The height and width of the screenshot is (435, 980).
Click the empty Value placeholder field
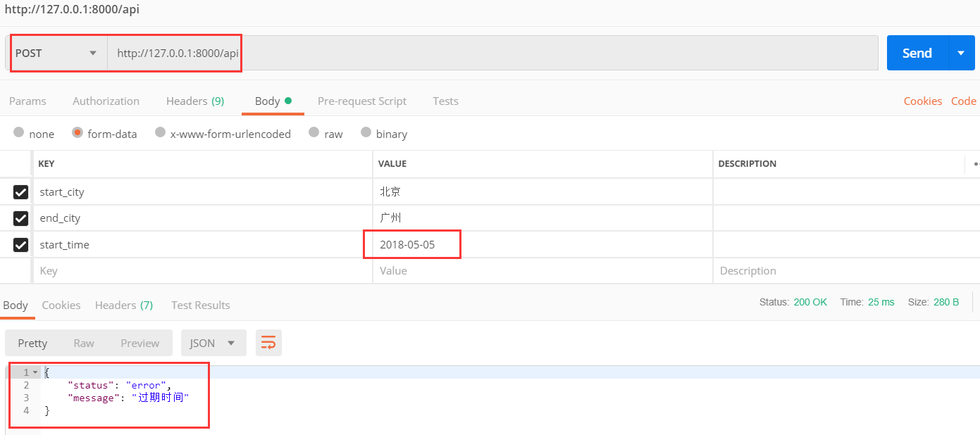click(542, 271)
